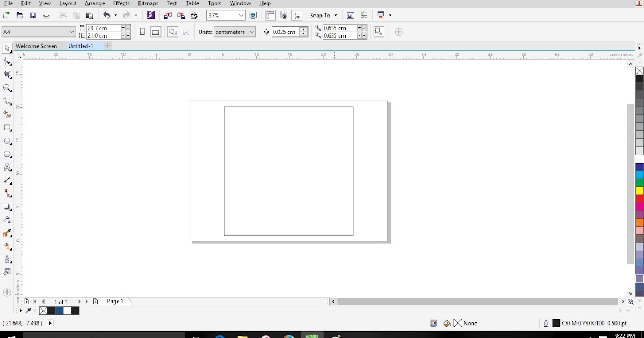Viewport: 644px width, 338px height.
Task: Click the Undo arrow icon
Action: pyautogui.click(x=106, y=16)
